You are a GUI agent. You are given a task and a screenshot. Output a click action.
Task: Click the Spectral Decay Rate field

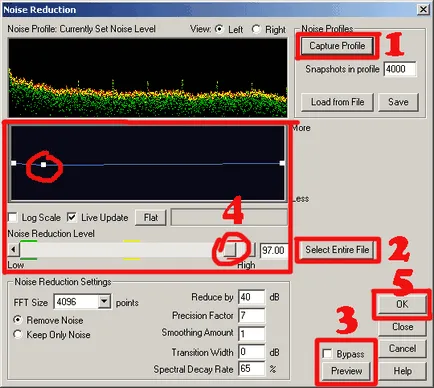click(x=251, y=369)
